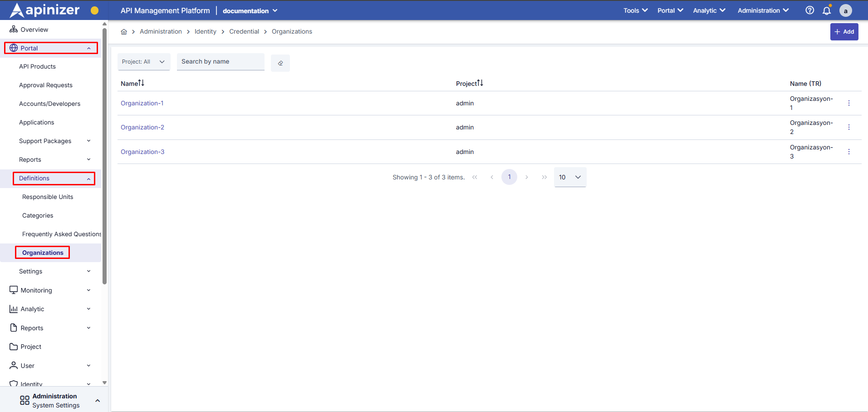Screen dimensions: 868x412
Task: Open the three-dot menu for Organization-1
Action: click(x=848, y=103)
